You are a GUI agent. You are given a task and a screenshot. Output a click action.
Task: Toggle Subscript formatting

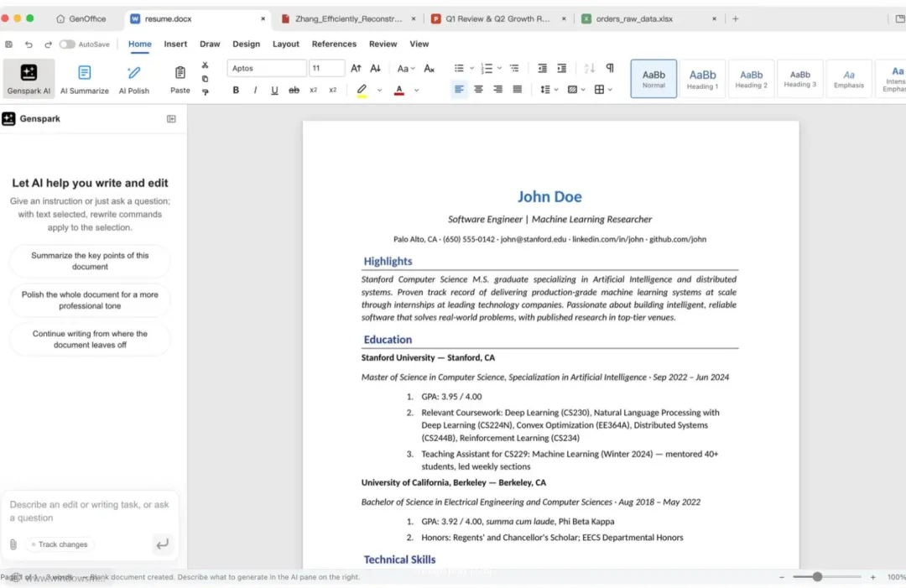click(313, 90)
